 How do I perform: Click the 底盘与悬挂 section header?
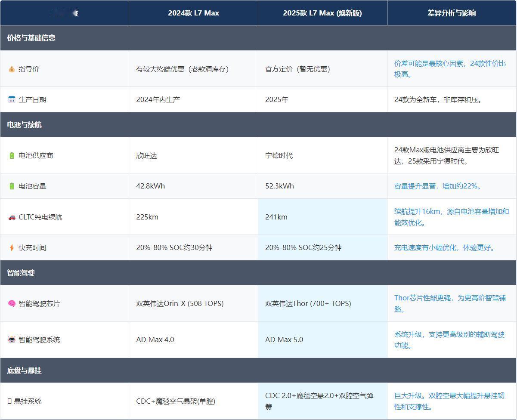[x=258, y=371]
